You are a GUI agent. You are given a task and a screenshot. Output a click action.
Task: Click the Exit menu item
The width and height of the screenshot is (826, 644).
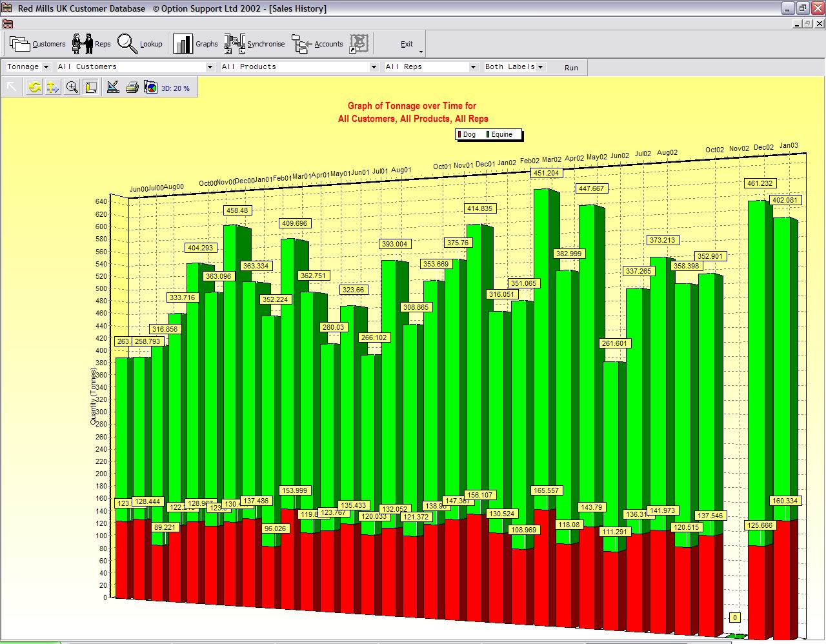click(407, 44)
